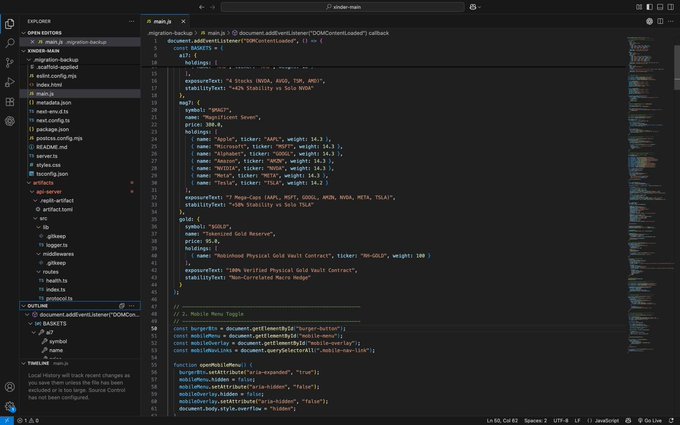Image resolution: width=680 pixels, height=425 pixels.
Task: Close main.js in Open Editors list
Action: tap(32, 42)
